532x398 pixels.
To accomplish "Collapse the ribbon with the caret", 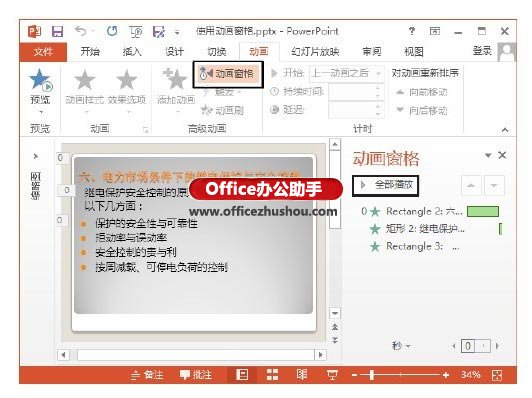I will [x=505, y=130].
